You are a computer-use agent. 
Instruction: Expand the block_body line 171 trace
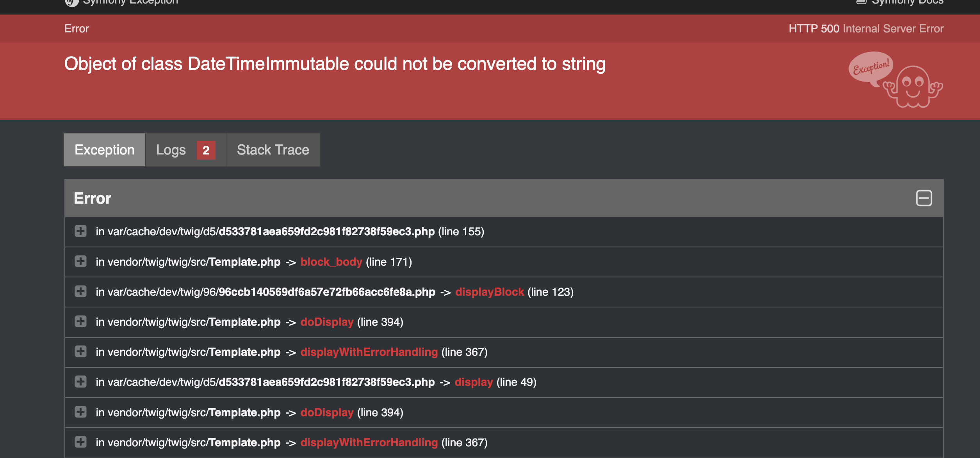(x=81, y=261)
